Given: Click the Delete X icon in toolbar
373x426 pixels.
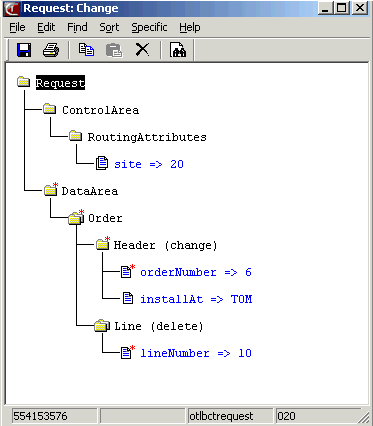Looking at the screenshot, I should 142,49.
